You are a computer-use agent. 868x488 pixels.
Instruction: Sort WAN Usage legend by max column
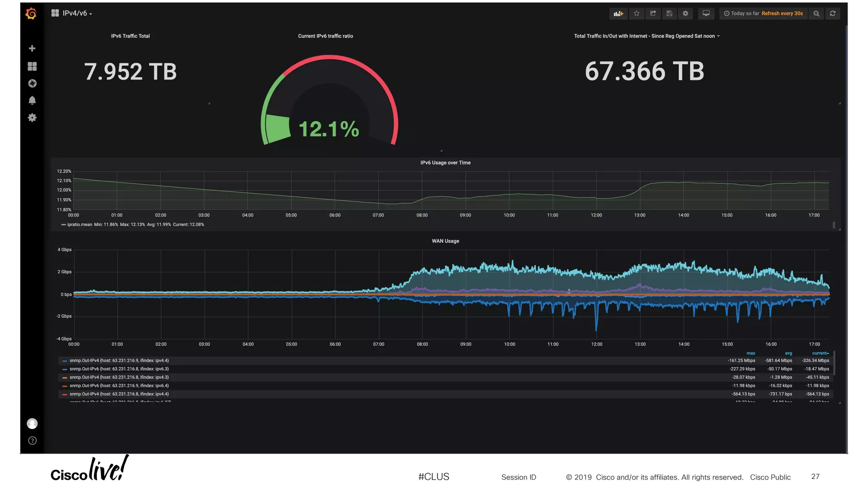pos(751,353)
